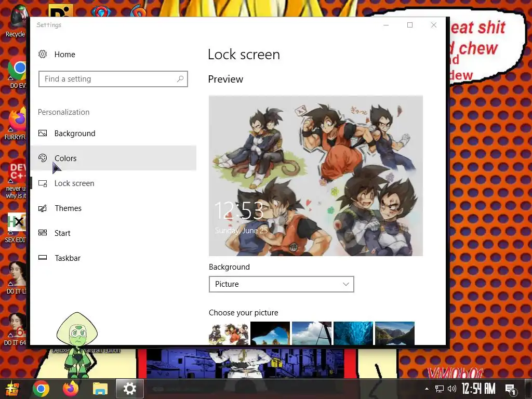532x399 pixels.
Task: Select the SEX EDIT desktop shortcut
Action: [x=15, y=228]
